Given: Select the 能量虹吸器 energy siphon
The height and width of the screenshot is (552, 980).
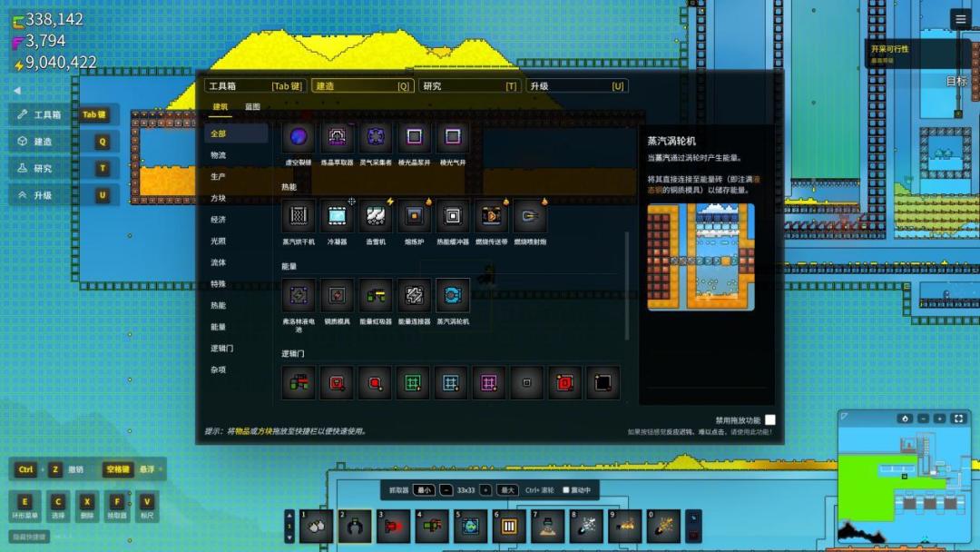Looking at the screenshot, I should [376, 296].
